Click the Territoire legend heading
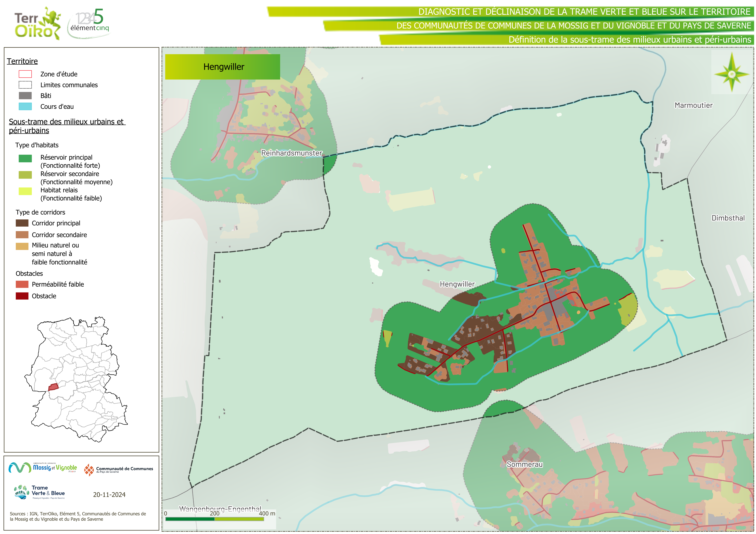Viewport: 756px width, 534px height. [22, 61]
